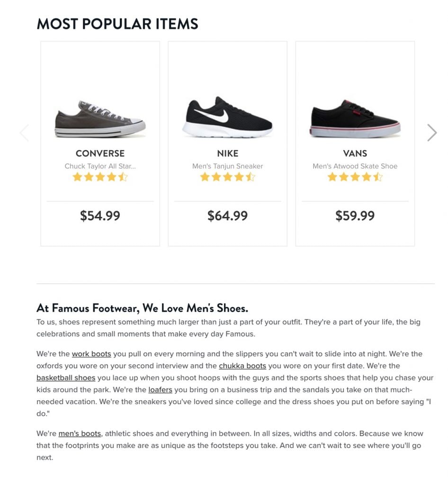
Task: Click the previous carousel arrow
Action: tap(24, 133)
